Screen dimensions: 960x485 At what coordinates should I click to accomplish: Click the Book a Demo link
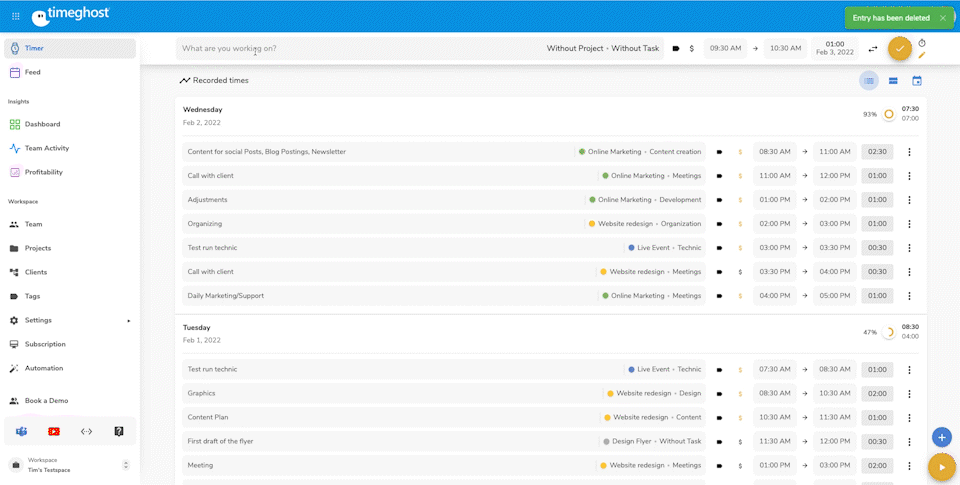point(46,400)
